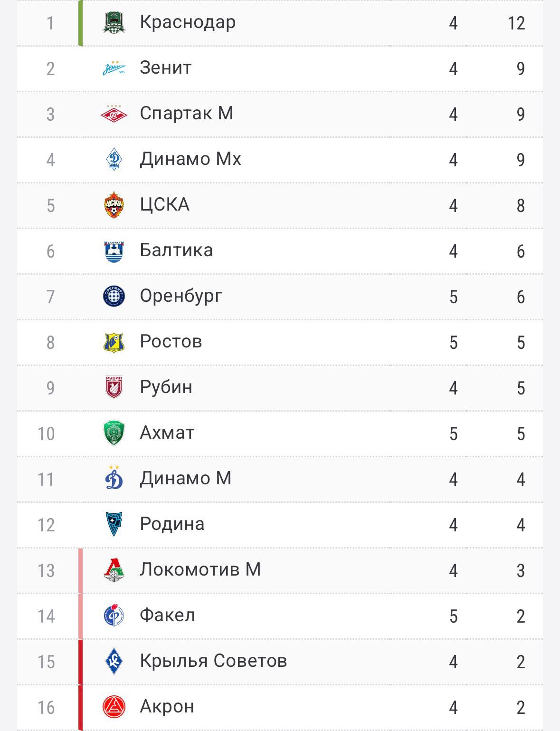Image resolution: width=560 pixels, height=731 pixels.
Task: Select the Родина team name
Action: pyautogui.click(x=172, y=524)
